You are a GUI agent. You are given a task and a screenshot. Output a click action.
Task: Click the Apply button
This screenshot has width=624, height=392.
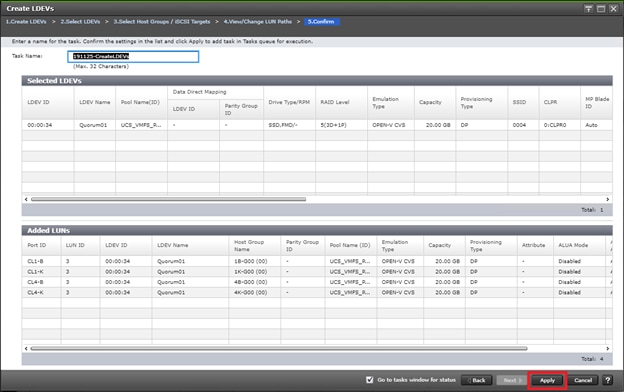[547, 380]
